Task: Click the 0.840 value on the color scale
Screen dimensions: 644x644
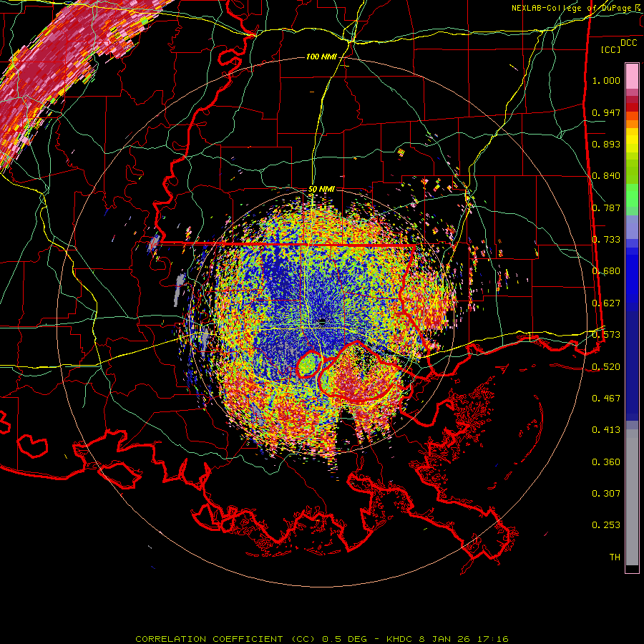Action: coord(606,175)
